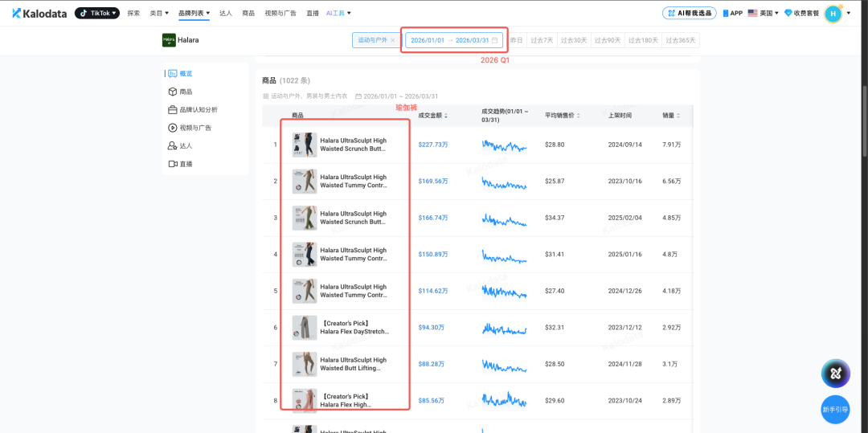Click the 直播 camera icon in sidebar
The width and height of the screenshot is (868, 433).
click(172, 164)
